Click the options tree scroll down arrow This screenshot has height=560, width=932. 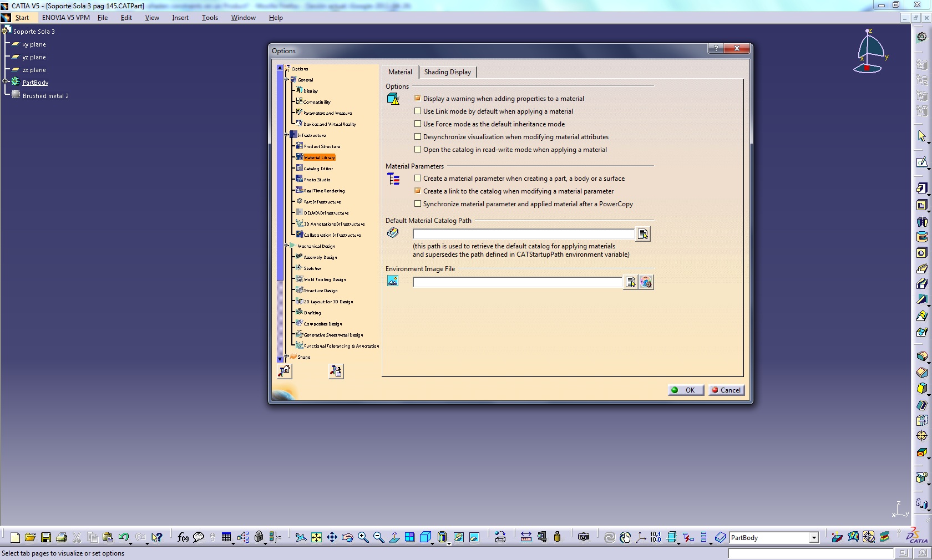(280, 359)
